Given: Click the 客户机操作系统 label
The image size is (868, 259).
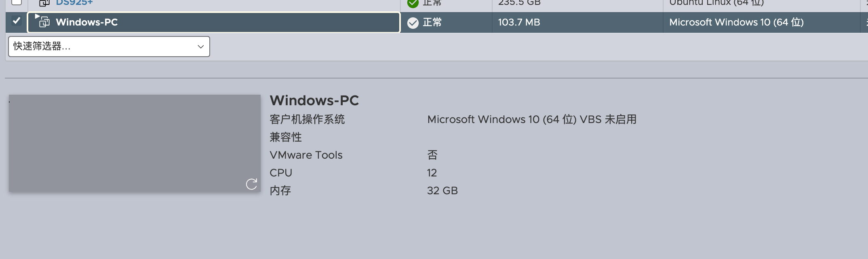Looking at the screenshot, I should [307, 119].
